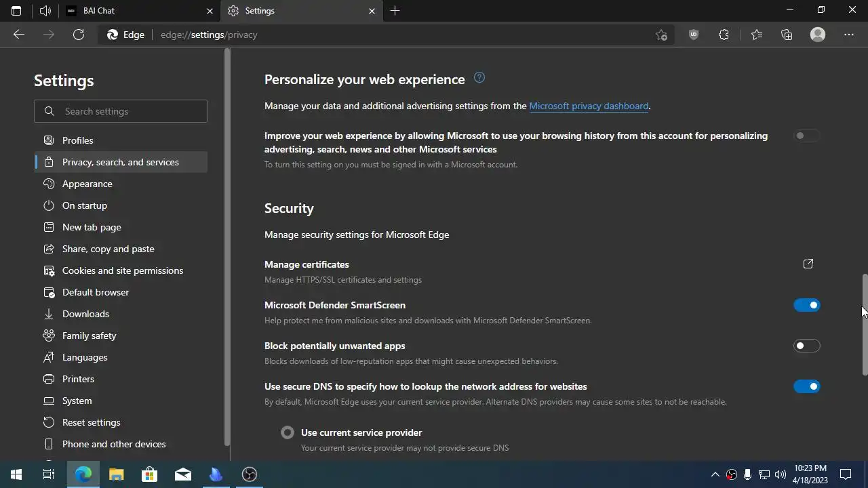Go to Default browser settings
Viewport: 868px width, 488px height.
coord(121,292)
